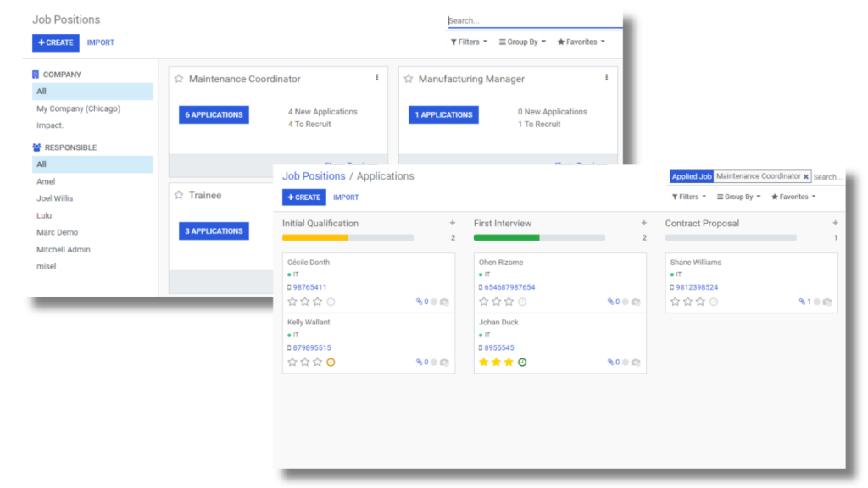Click the plus icon on Initial Qualification column
This screenshot has height=488, width=868.
coord(453,224)
